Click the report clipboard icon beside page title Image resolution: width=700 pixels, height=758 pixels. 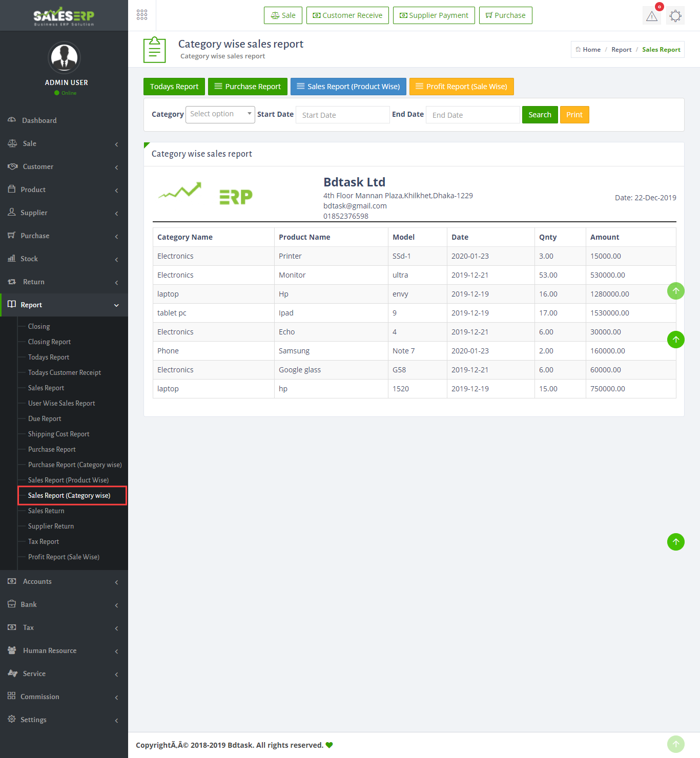[x=154, y=50]
